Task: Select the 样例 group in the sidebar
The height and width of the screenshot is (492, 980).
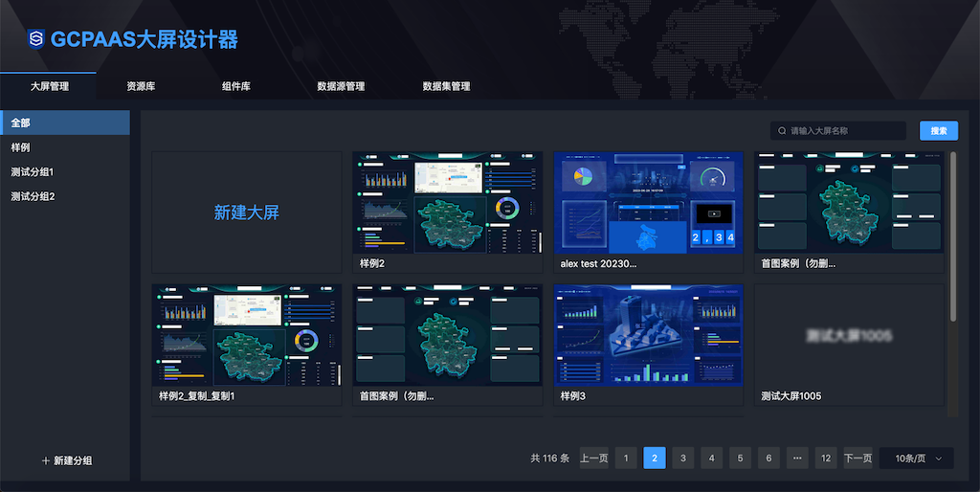Action: point(65,147)
